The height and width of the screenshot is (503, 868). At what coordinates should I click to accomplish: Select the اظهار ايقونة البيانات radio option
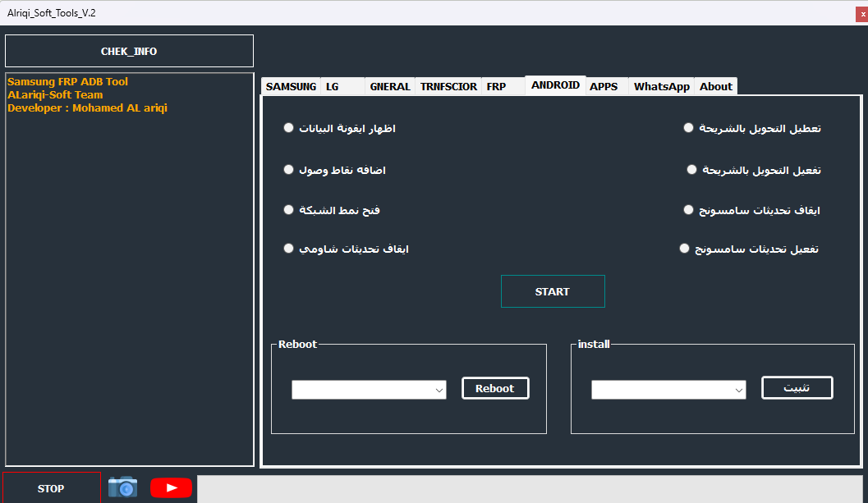click(x=288, y=127)
